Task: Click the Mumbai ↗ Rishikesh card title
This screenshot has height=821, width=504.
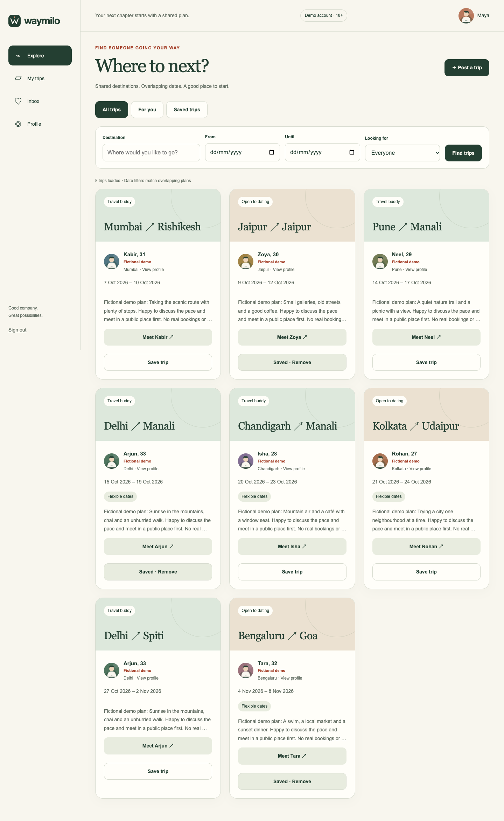Action: 152,227
